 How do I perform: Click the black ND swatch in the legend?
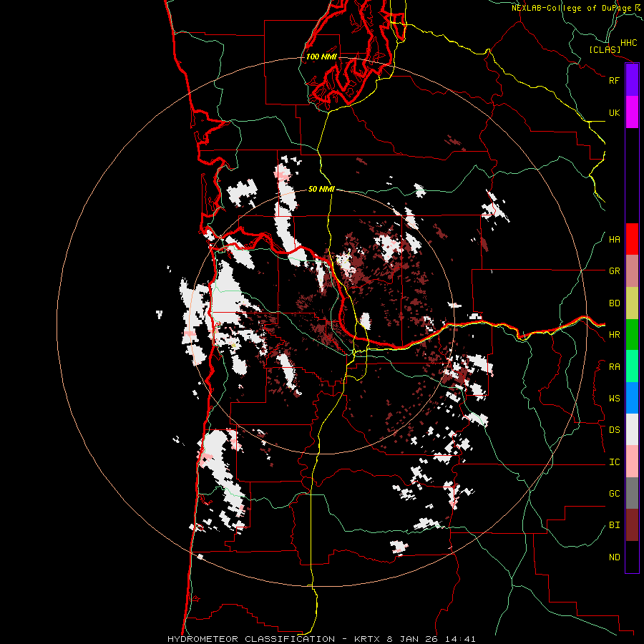click(x=632, y=557)
